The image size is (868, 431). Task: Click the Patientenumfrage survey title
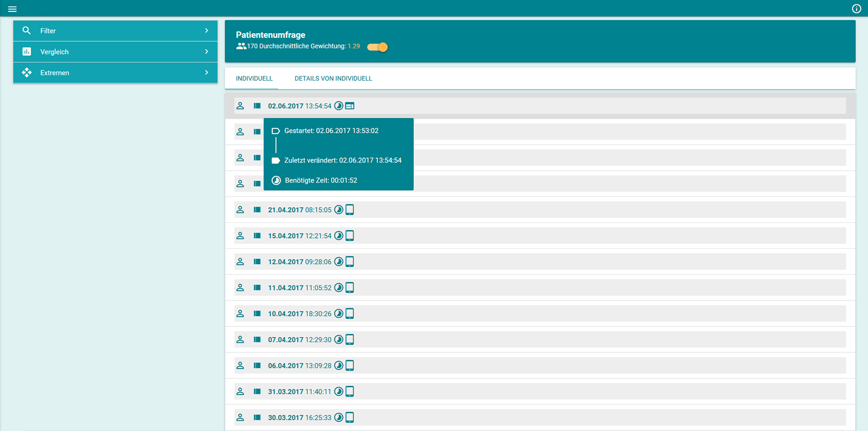[270, 35]
